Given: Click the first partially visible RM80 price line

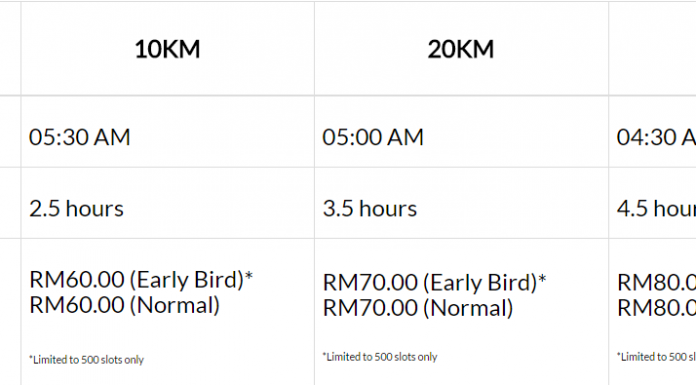Looking at the screenshot, I should pyautogui.click(x=656, y=282).
